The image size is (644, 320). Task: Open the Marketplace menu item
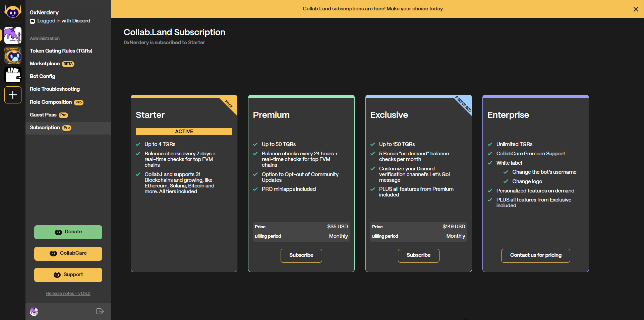coord(45,64)
